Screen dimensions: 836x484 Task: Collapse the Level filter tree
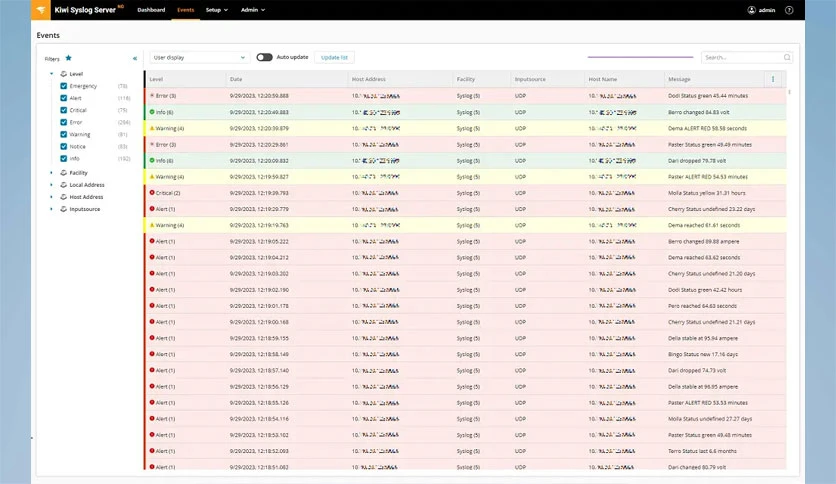tap(52, 74)
